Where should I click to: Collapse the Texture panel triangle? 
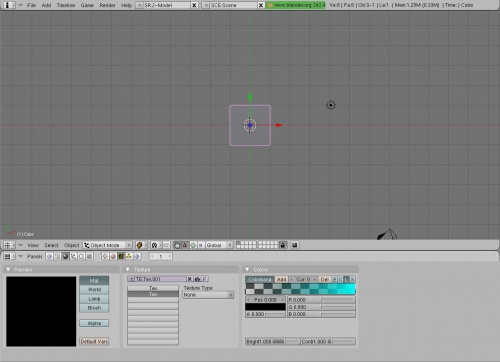point(128,269)
